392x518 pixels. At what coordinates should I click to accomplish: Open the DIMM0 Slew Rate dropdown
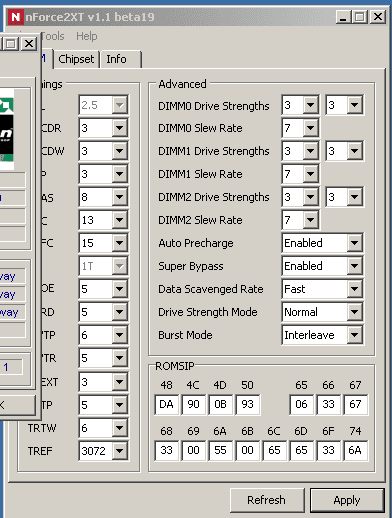pos(300,128)
